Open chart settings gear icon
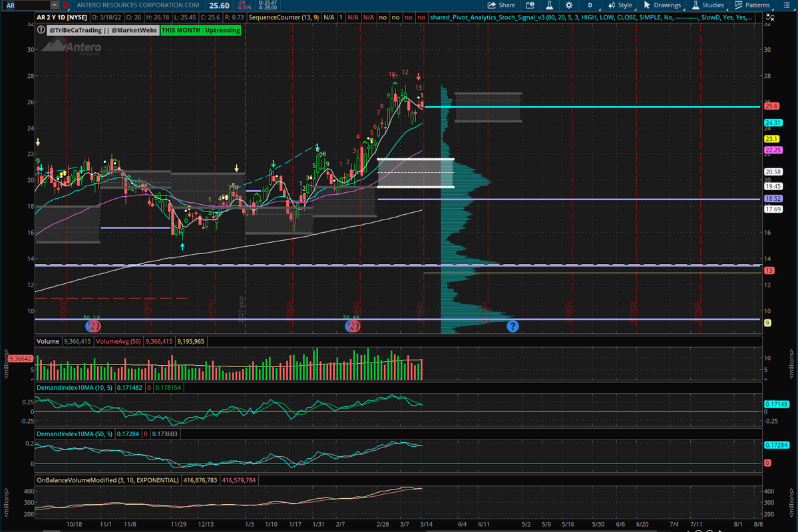The width and height of the screenshot is (798, 532). pos(569,5)
